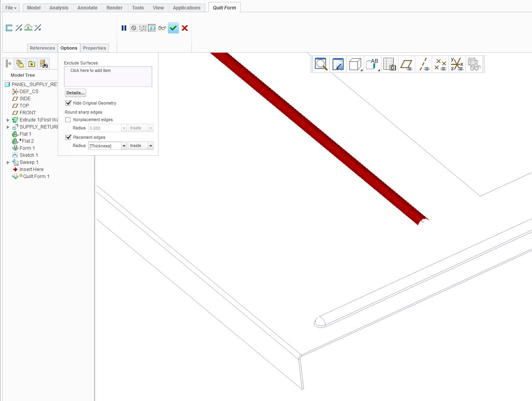Enable the Nonplacement edges checkbox
This screenshot has height=401, width=532.
pyautogui.click(x=68, y=120)
